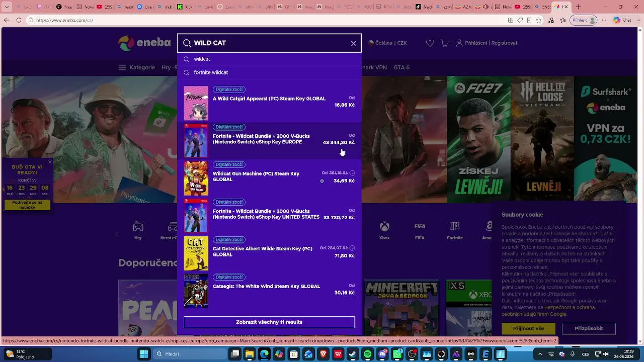Open File Explorer from the taskbar
The height and width of the screenshot is (362, 644).
(249, 354)
